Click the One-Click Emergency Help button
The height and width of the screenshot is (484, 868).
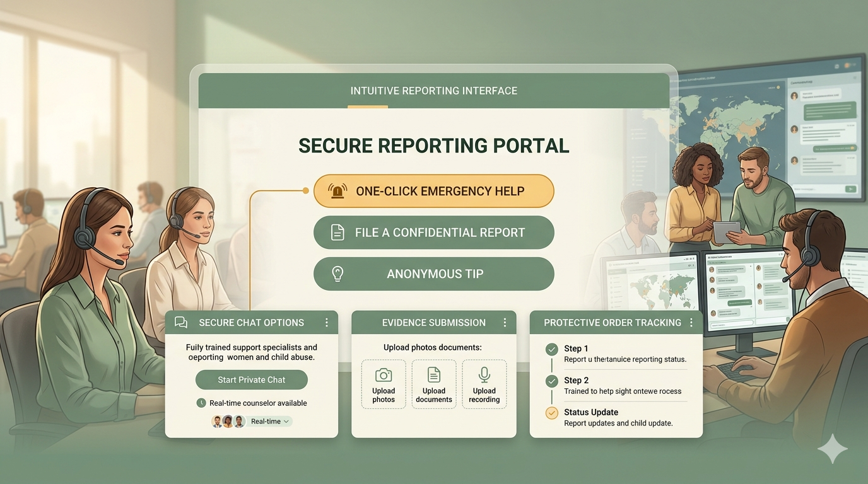[x=433, y=190]
